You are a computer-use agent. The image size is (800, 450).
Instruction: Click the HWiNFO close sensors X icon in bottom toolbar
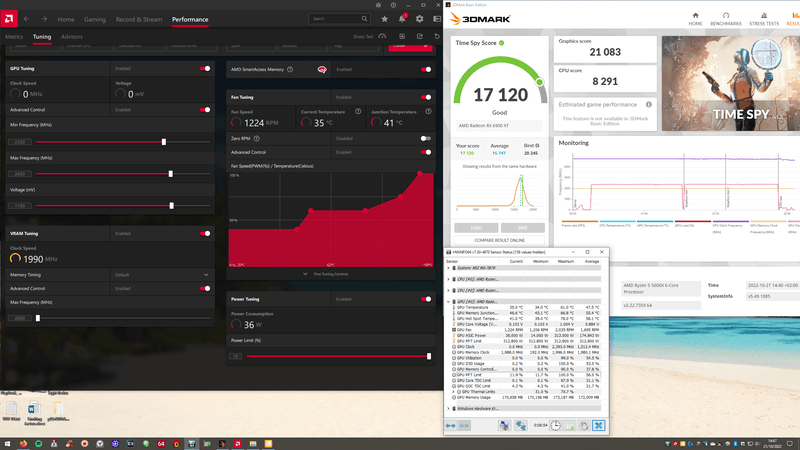click(598, 425)
